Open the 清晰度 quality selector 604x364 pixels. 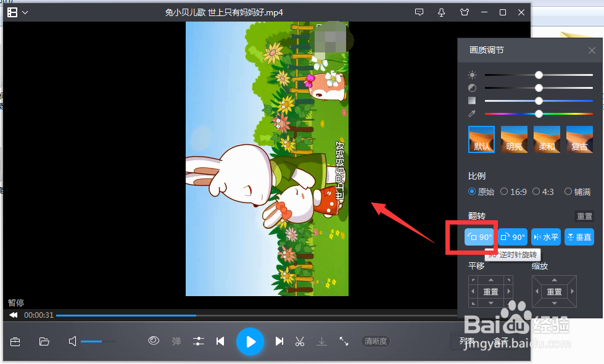[x=376, y=341]
